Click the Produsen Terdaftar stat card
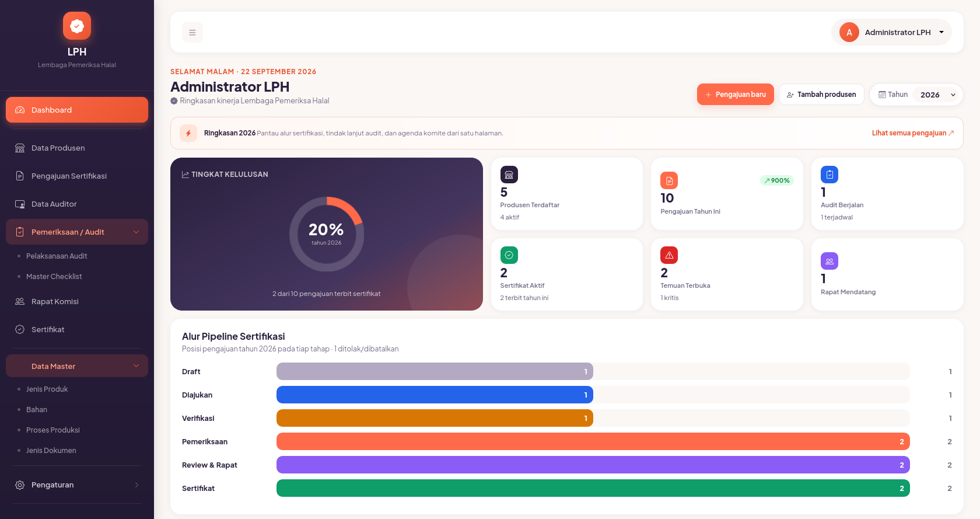Screen dimensions: 980x519 coord(567,194)
